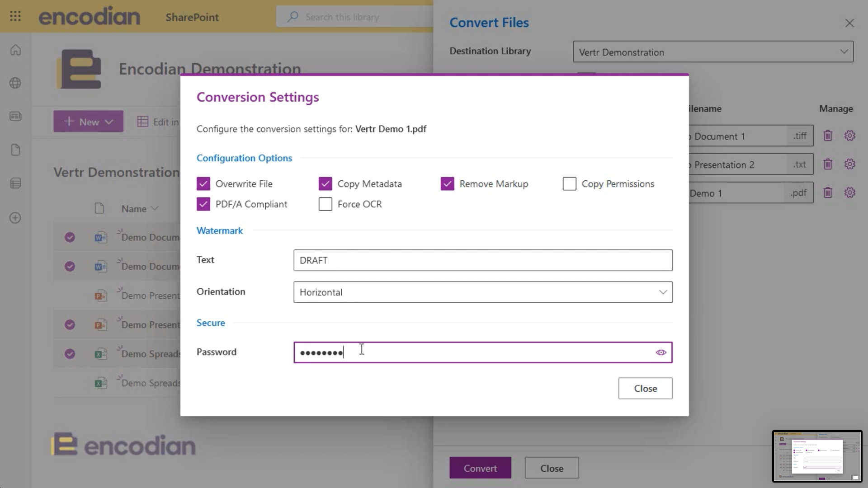Click the Manage column header text
Viewport: 868px width, 488px height.
point(836,108)
